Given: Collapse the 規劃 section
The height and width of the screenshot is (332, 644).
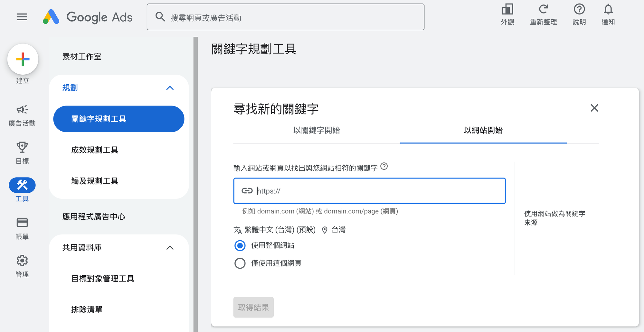Looking at the screenshot, I should pyautogui.click(x=170, y=88).
